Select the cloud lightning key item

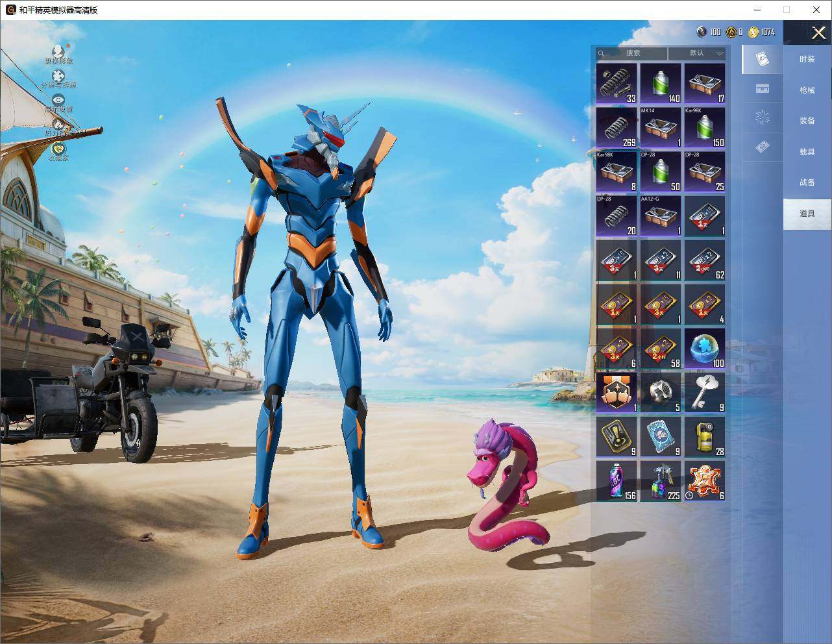[x=705, y=392]
